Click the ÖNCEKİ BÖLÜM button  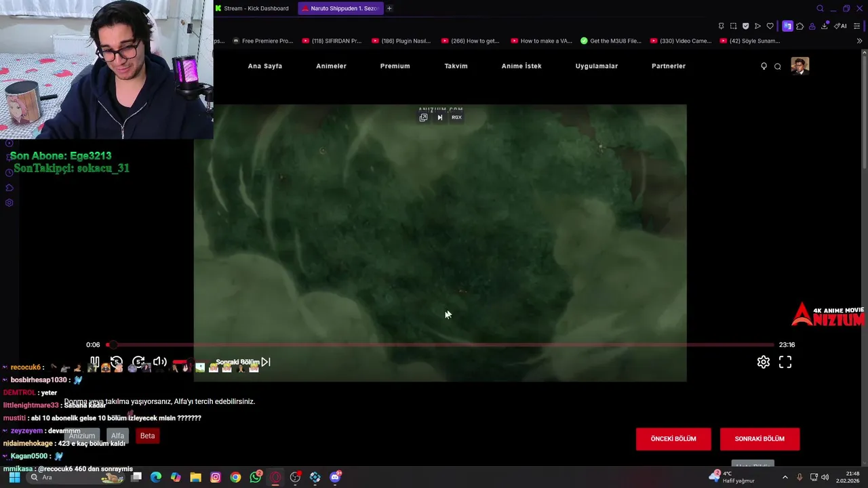[673, 439]
